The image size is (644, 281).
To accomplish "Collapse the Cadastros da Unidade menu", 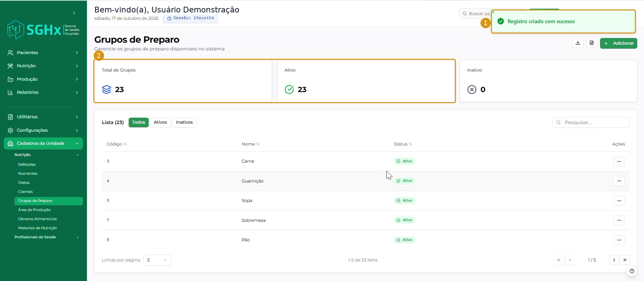I will [43, 144].
